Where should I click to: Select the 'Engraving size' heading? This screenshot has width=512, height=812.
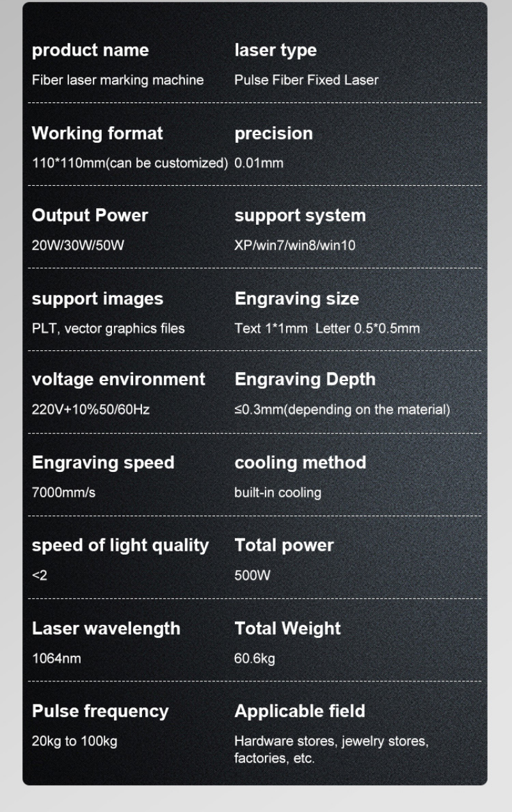(296, 298)
